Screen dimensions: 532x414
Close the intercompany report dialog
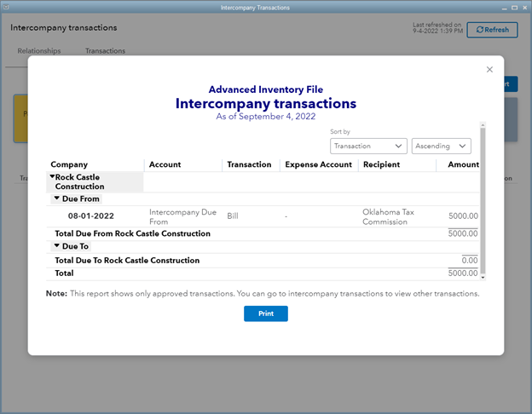tap(489, 70)
